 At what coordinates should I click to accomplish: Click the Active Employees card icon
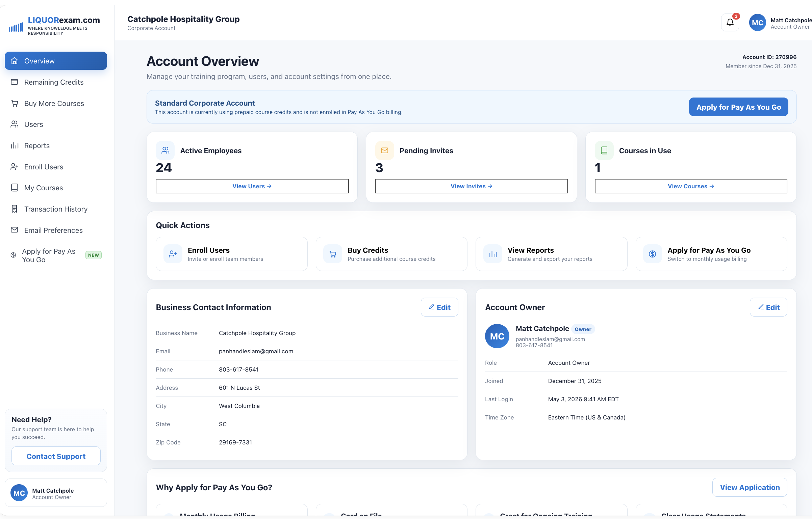tap(165, 151)
